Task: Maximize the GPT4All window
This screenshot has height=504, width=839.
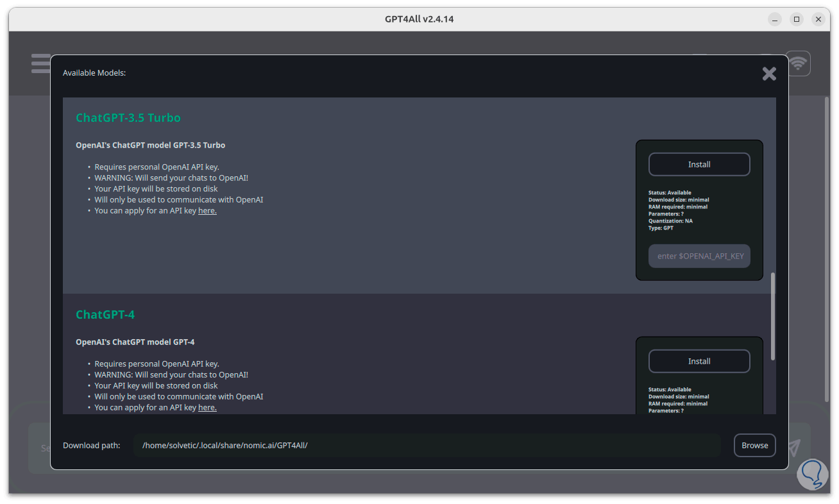Action: pos(797,19)
